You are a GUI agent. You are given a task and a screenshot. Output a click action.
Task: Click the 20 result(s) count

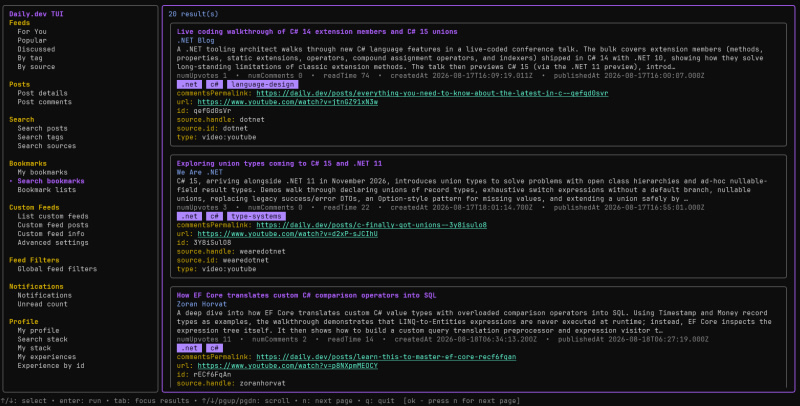click(193, 14)
